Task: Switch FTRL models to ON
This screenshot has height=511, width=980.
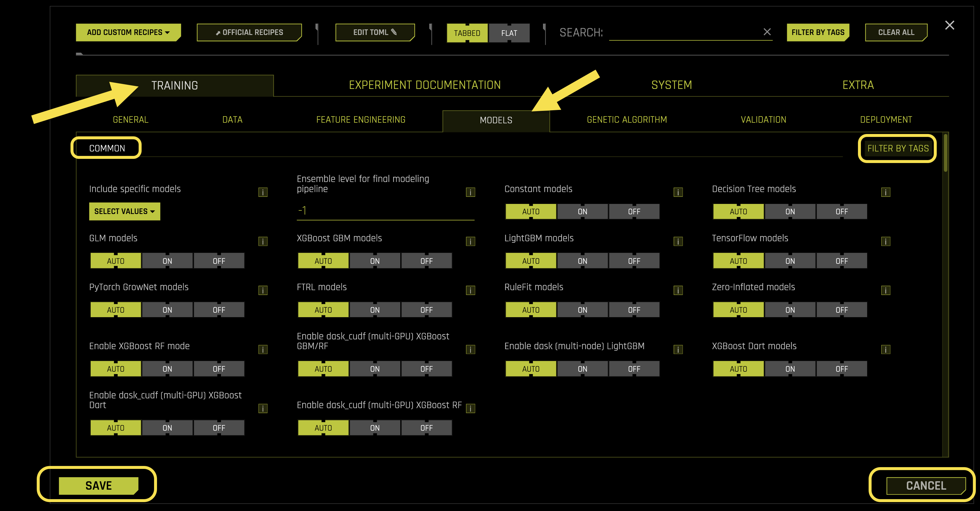Action: tap(375, 310)
